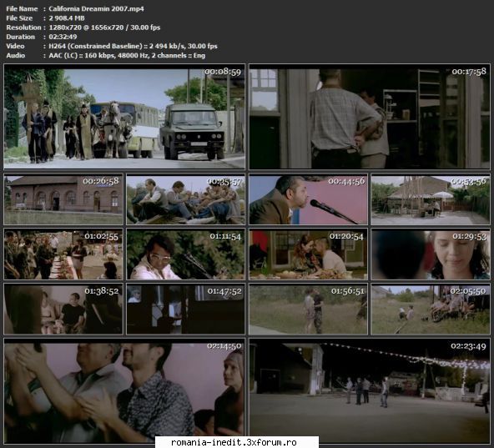The width and height of the screenshot is (494, 448).
Task: Open the field scene at 01:56:51
Action: click(x=308, y=309)
